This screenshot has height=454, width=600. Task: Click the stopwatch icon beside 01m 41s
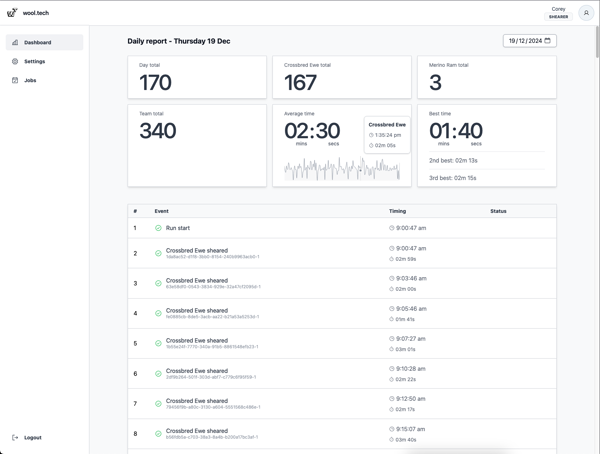coord(392,319)
